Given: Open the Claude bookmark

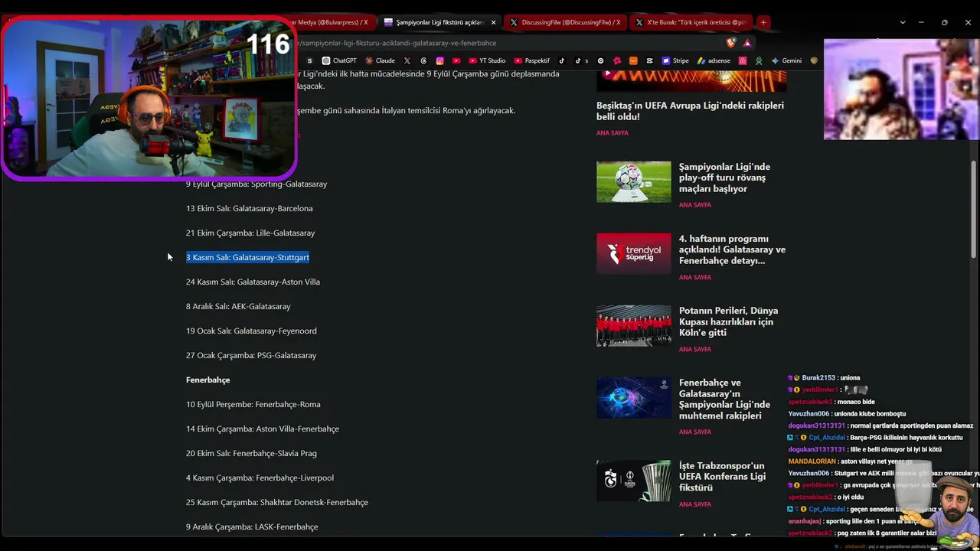Looking at the screenshot, I should tap(380, 60).
